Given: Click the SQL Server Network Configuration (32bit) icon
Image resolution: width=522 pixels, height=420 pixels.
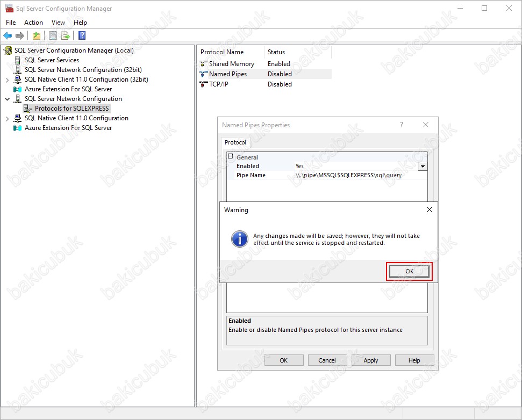Looking at the screenshot, I should click(18, 70).
